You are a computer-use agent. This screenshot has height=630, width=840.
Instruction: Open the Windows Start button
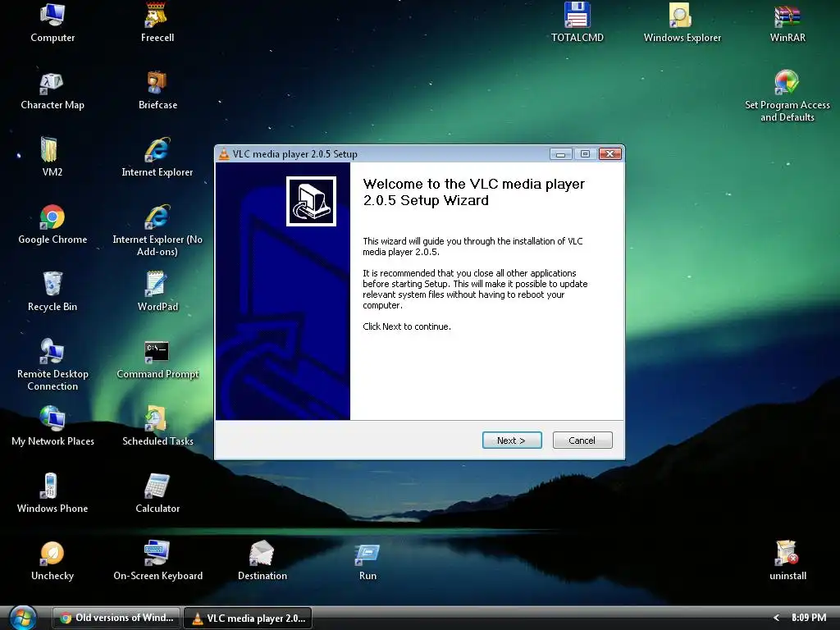click(23, 618)
